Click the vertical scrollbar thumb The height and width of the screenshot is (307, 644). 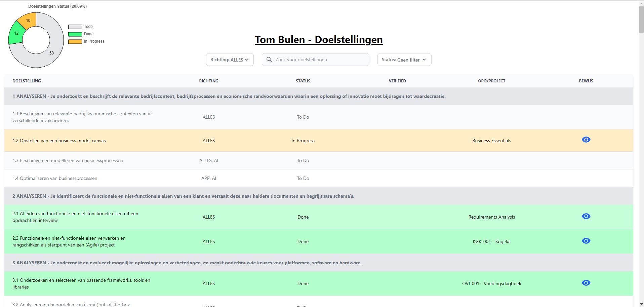[x=641, y=20]
